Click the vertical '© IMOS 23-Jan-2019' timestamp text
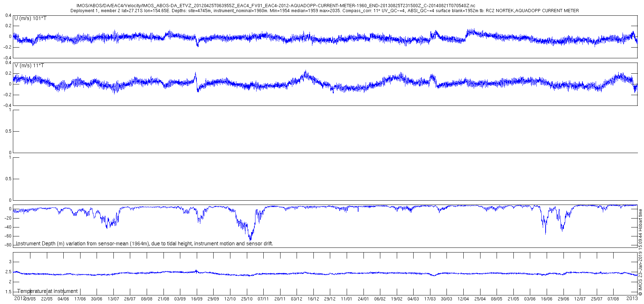The image size is (644, 304). pyautogui.click(x=640, y=252)
